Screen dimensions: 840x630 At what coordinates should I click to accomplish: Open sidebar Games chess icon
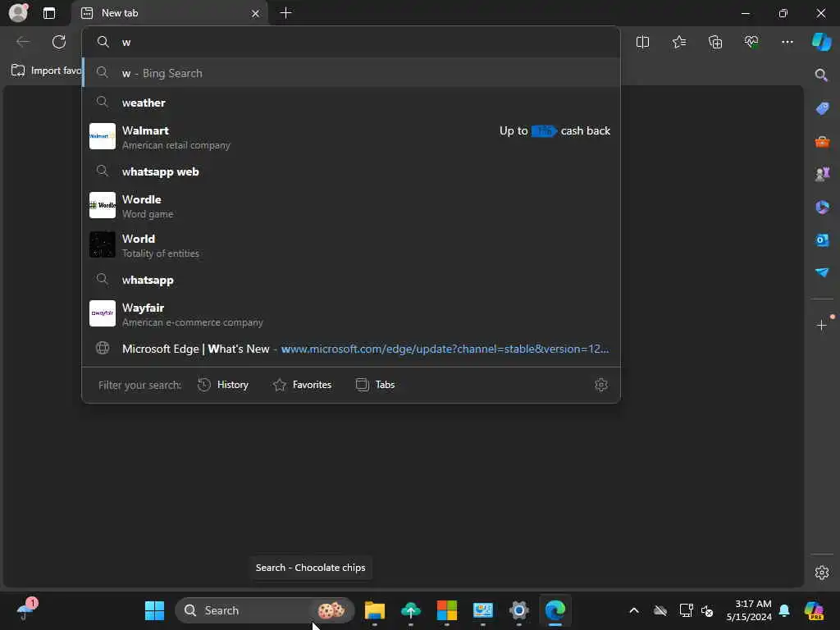[822, 174]
